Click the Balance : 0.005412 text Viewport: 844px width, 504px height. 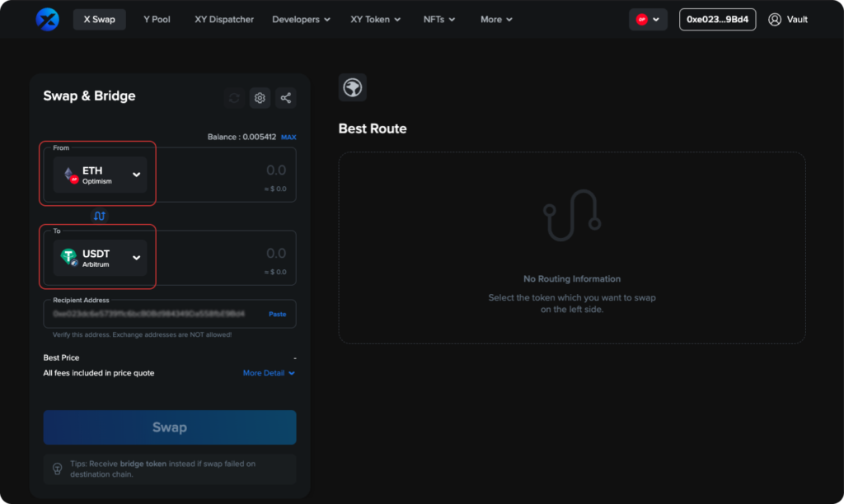[241, 138]
